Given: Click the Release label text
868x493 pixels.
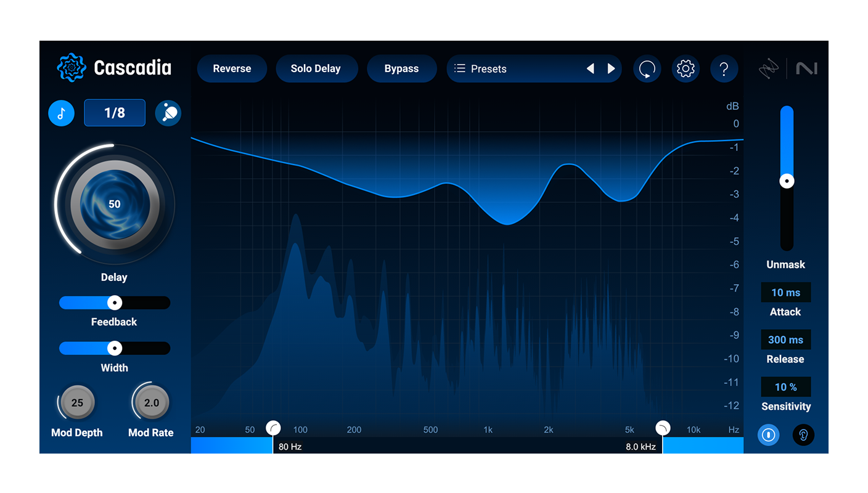Looking at the screenshot, I should 785,359.
